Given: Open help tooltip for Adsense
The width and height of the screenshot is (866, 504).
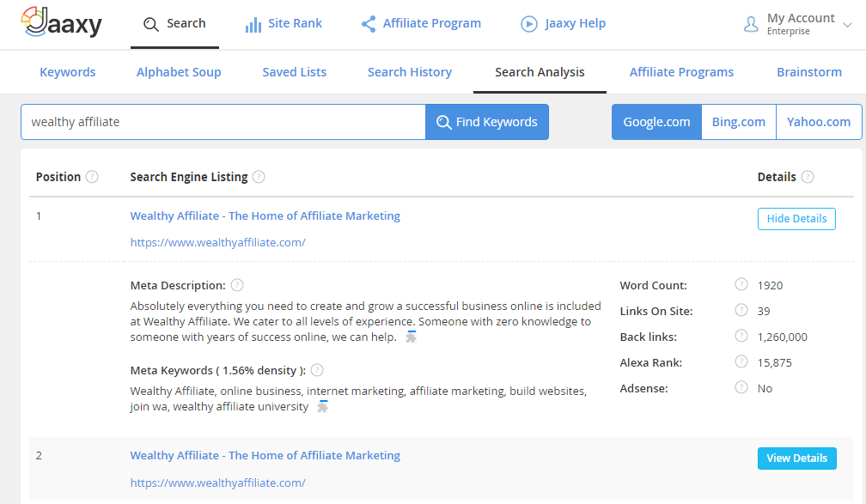Looking at the screenshot, I should 741,387.
